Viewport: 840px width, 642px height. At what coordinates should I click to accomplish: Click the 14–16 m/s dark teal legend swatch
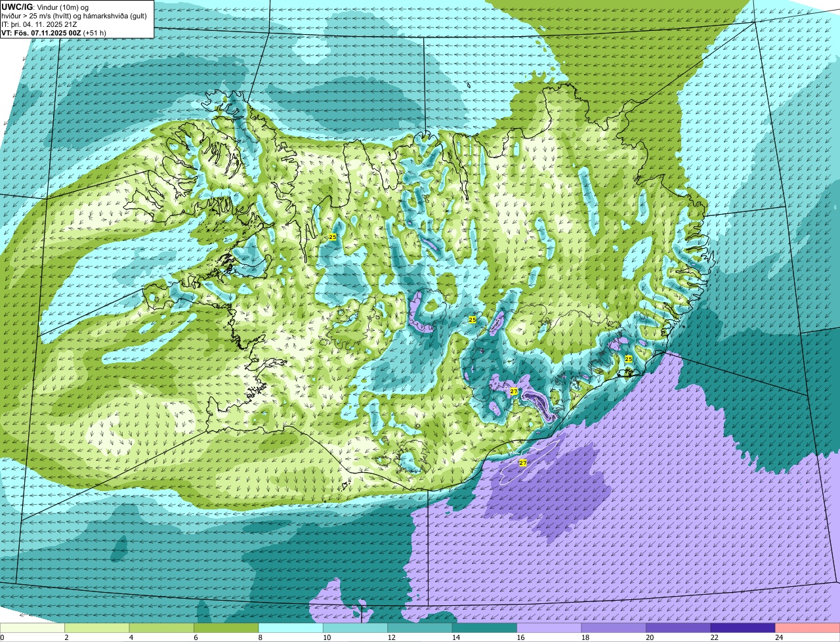tap(485, 628)
